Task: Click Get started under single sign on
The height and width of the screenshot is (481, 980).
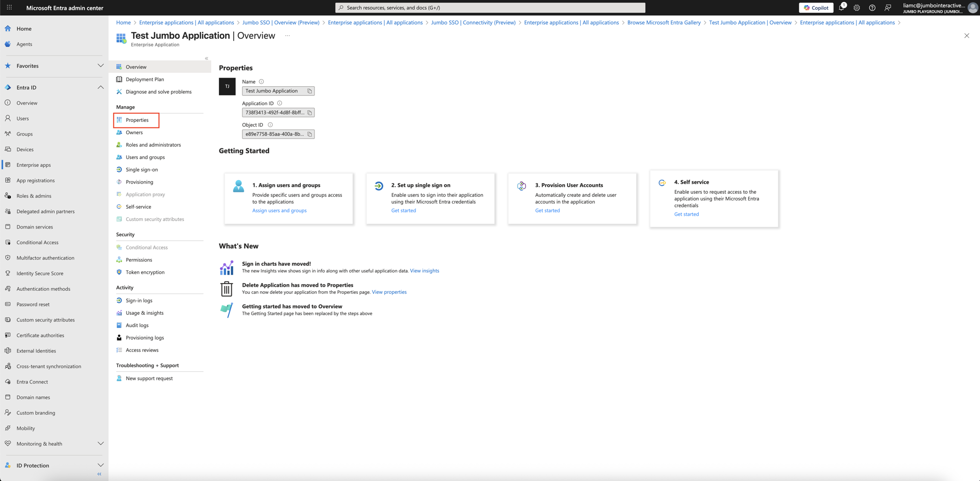Action: click(404, 211)
